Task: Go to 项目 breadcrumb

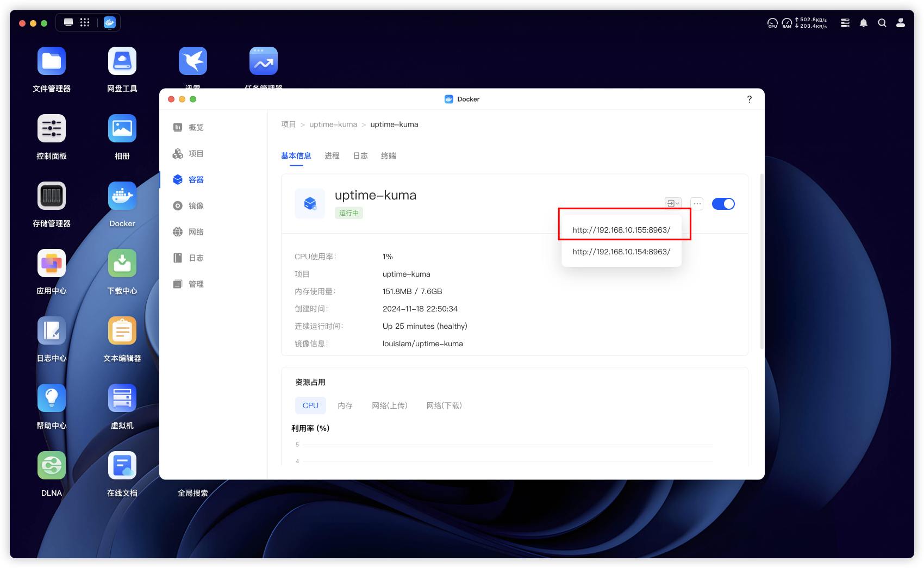Action: (289, 124)
